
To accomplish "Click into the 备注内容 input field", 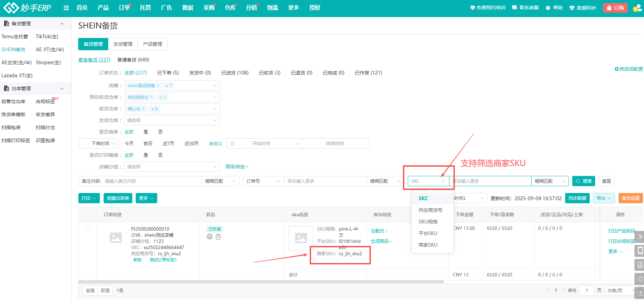I will (152, 181).
